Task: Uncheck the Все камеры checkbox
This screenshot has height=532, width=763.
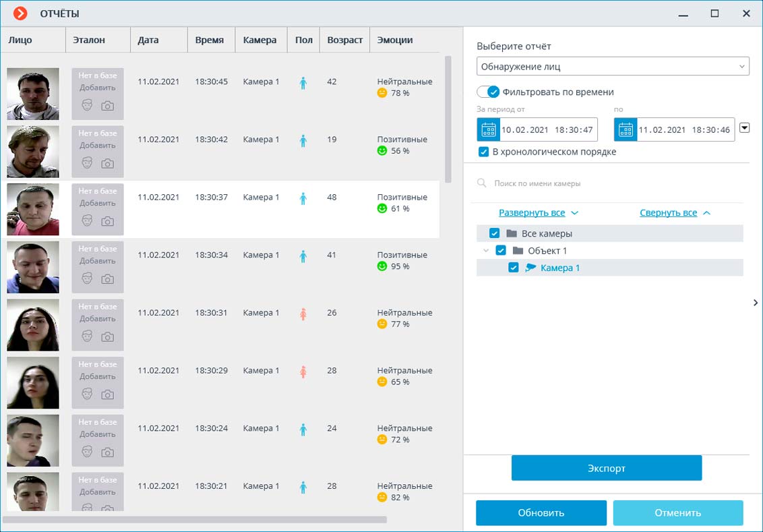Action: pyautogui.click(x=494, y=233)
